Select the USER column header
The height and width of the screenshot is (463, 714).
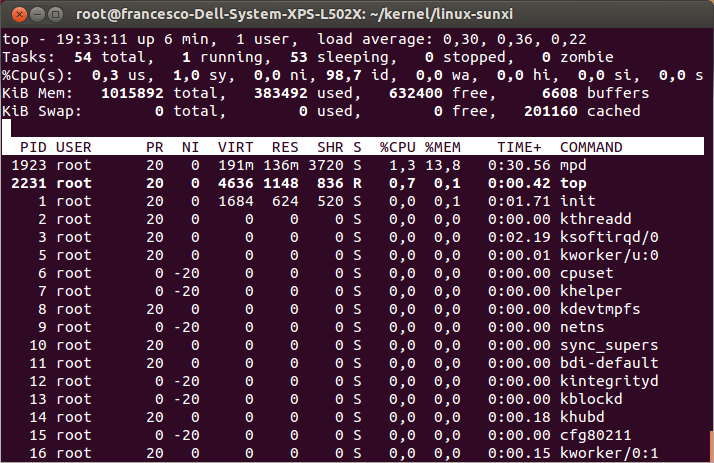point(74,148)
